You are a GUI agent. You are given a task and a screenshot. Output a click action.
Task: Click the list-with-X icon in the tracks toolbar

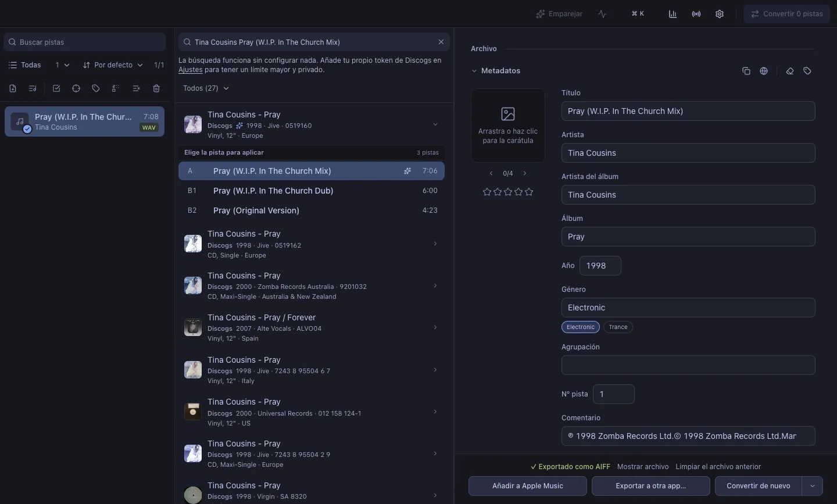tap(136, 88)
